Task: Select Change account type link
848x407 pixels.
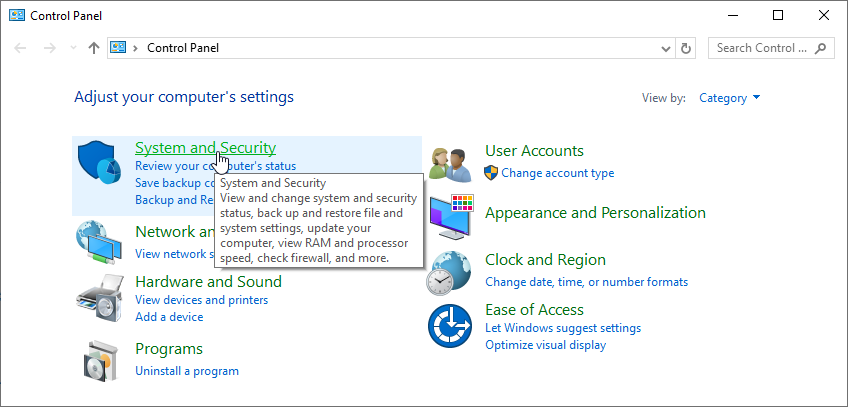Action: (558, 173)
